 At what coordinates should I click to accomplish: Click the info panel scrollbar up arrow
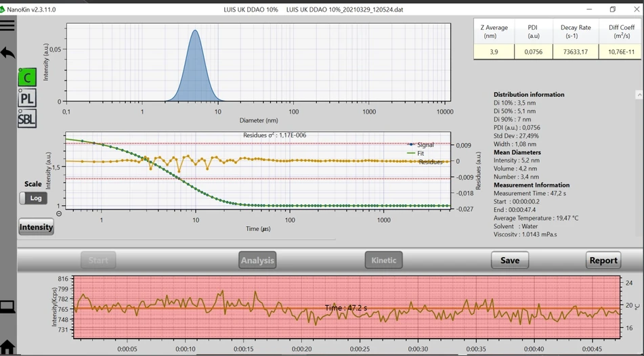tap(639, 95)
